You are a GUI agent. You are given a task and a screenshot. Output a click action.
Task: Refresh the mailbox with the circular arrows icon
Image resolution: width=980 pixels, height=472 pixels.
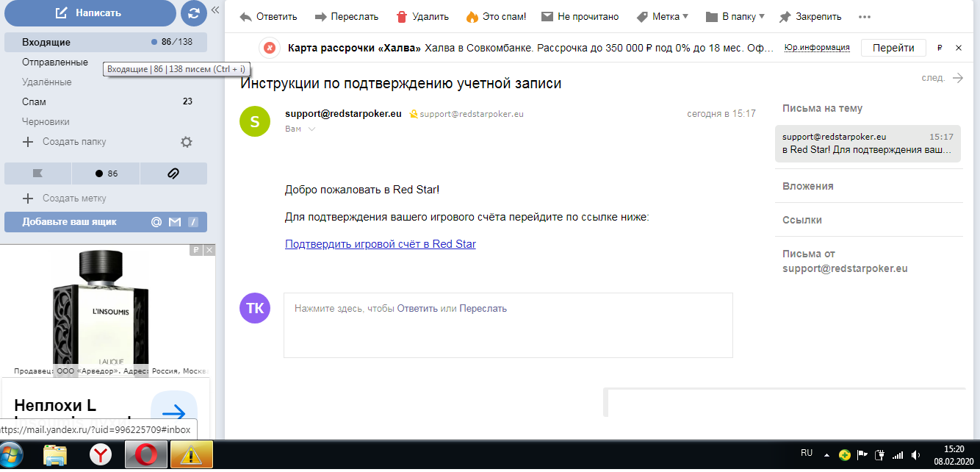(x=194, y=13)
